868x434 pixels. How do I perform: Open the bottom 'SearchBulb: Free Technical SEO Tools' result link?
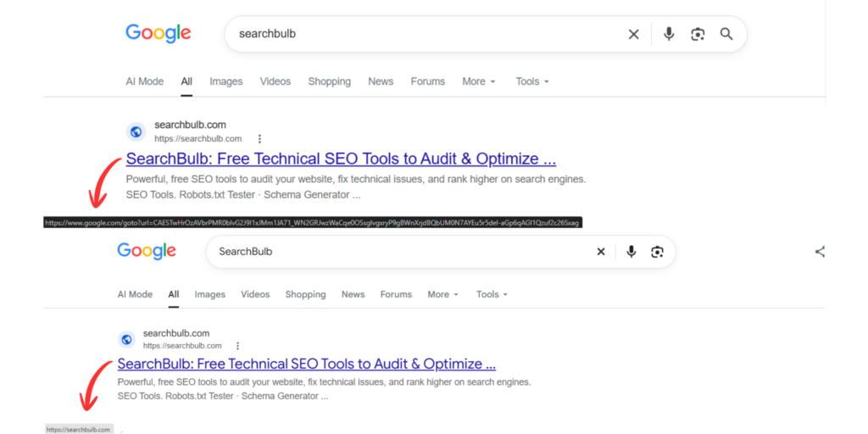(x=307, y=364)
